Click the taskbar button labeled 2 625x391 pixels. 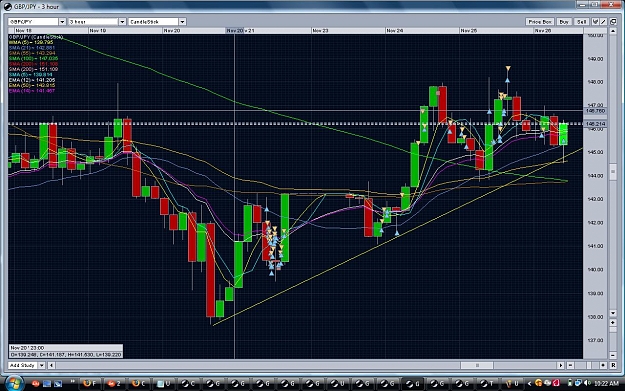[115, 383]
